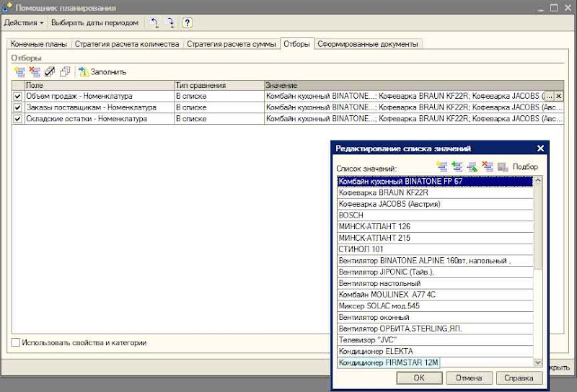The width and height of the screenshot is (577, 392).
Task: Switch to Конечные планы tab
Action: tap(39, 44)
